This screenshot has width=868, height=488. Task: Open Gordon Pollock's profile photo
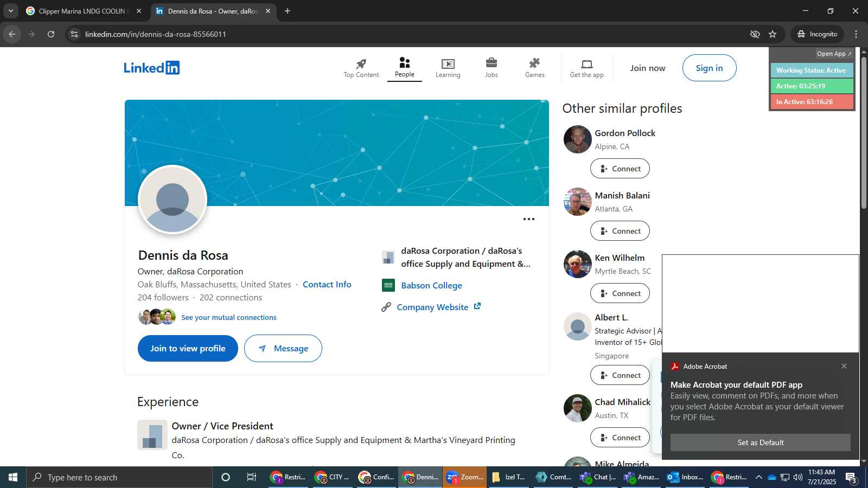point(577,139)
